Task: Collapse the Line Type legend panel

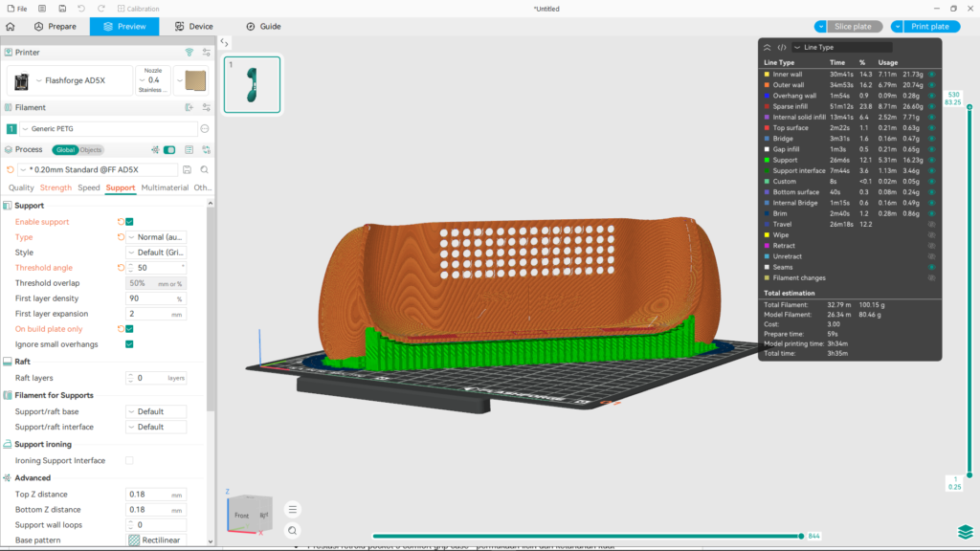Action: [767, 48]
